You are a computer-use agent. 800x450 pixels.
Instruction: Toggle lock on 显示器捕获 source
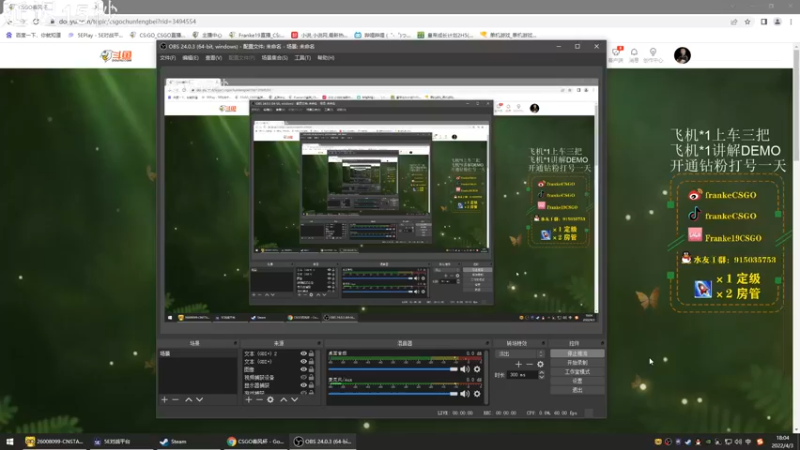pos(311,385)
